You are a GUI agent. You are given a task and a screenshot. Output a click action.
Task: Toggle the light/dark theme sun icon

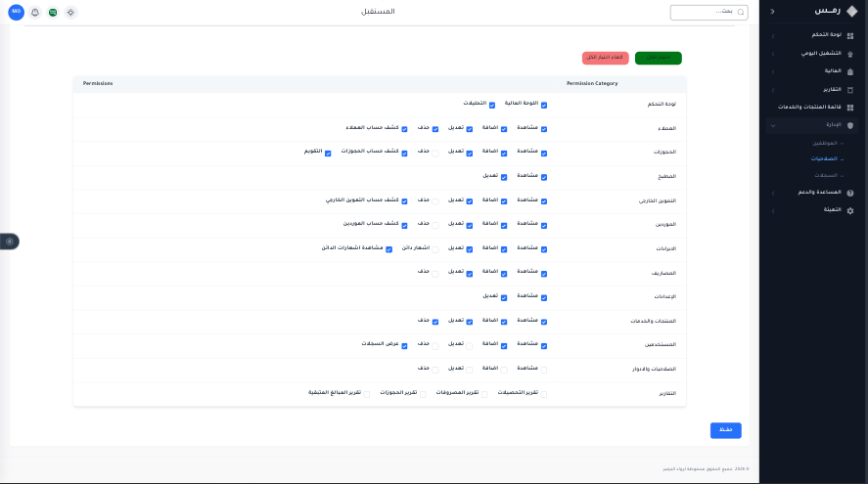point(70,12)
